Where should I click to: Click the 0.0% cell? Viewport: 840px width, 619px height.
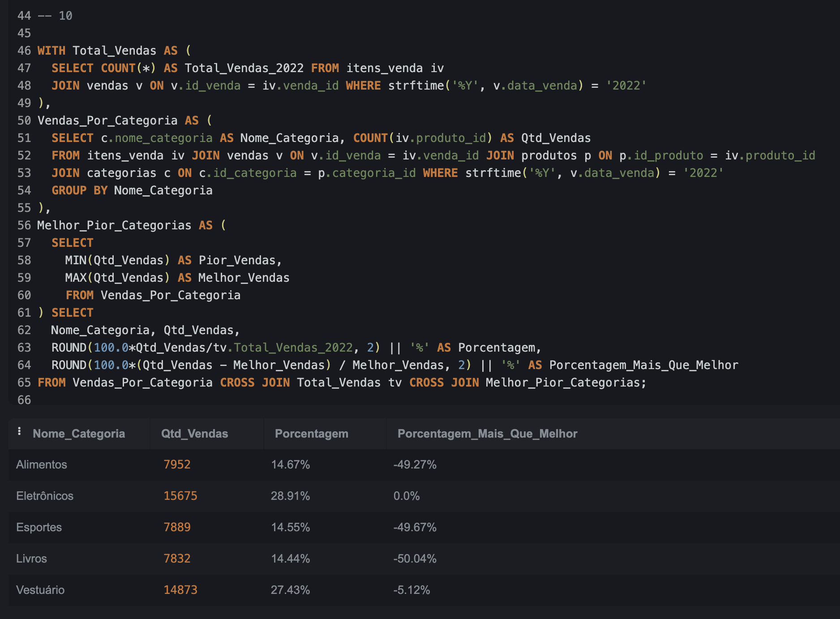click(407, 496)
